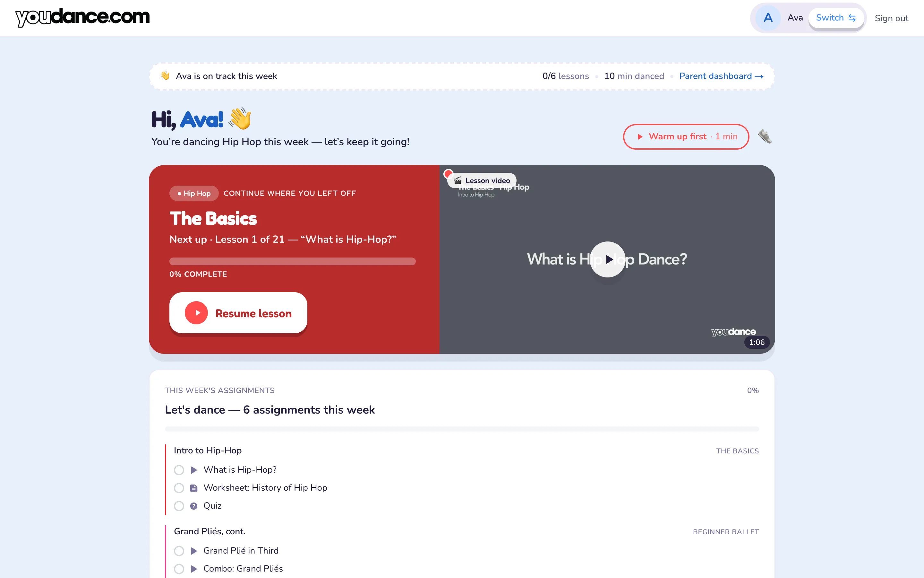Play the lesson video

tap(607, 259)
